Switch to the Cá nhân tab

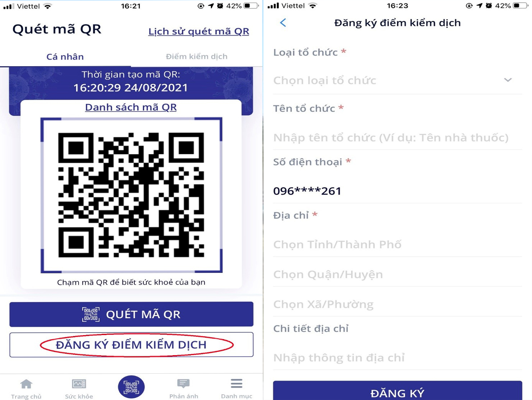65,56
